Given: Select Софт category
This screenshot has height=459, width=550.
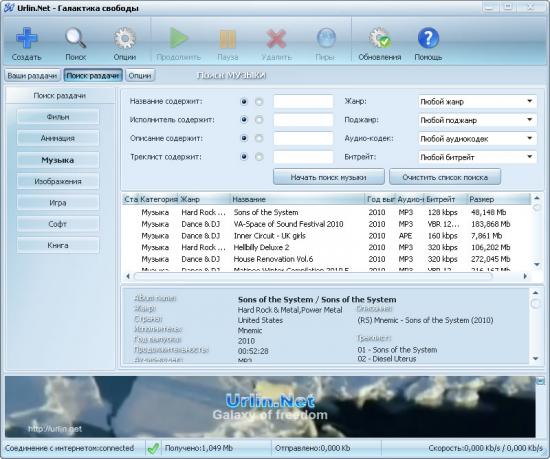Looking at the screenshot, I should click(x=58, y=224).
